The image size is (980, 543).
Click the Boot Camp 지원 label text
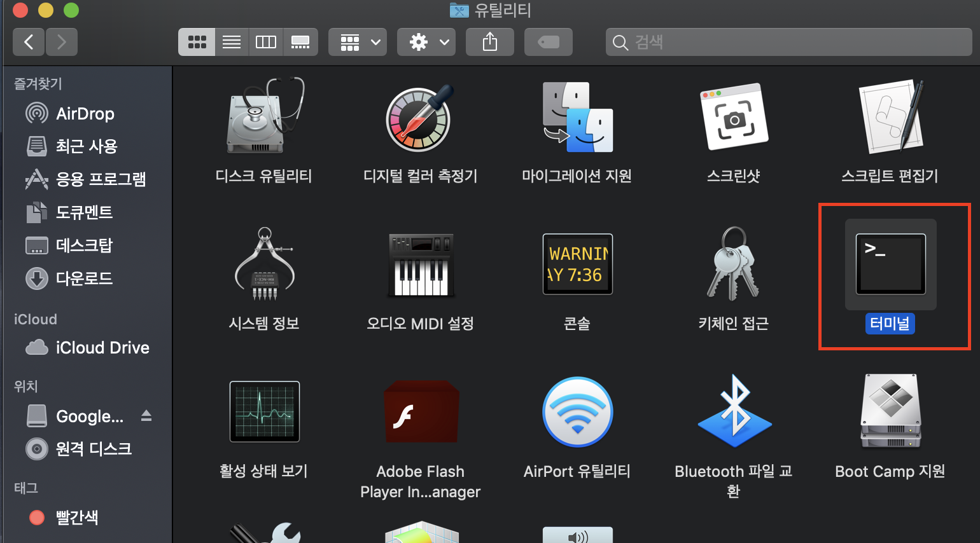pos(890,471)
